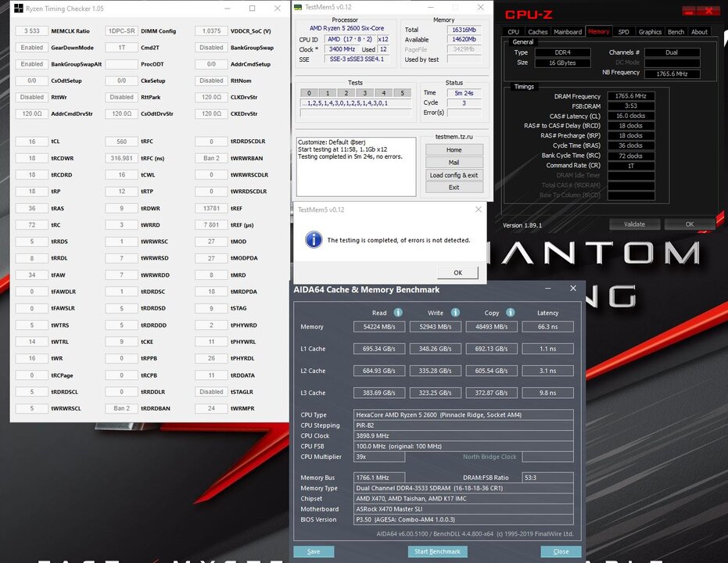Viewport: 728px width, 563px height.
Task: Click Save in AIDA64 benchmark
Action: pyautogui.click(x=314, y=551)
